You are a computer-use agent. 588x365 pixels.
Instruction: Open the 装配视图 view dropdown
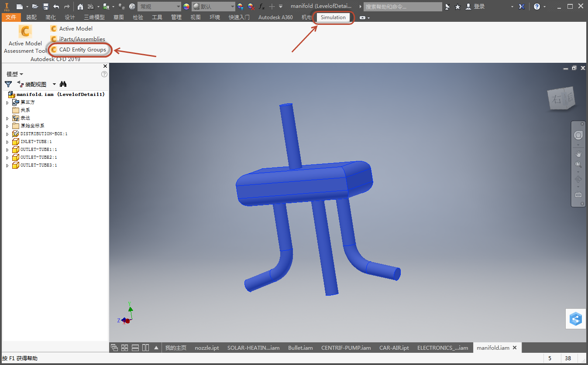pyautogui.click(x=54, y=84)
